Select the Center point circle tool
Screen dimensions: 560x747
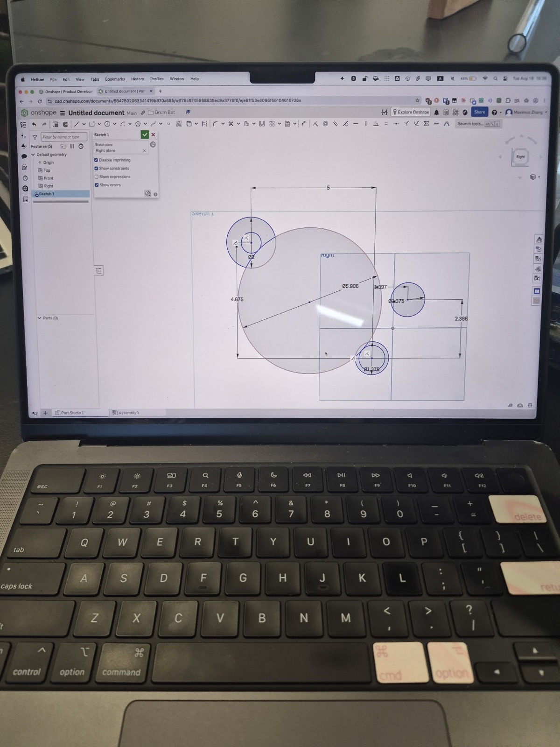(x=107, y=124)
